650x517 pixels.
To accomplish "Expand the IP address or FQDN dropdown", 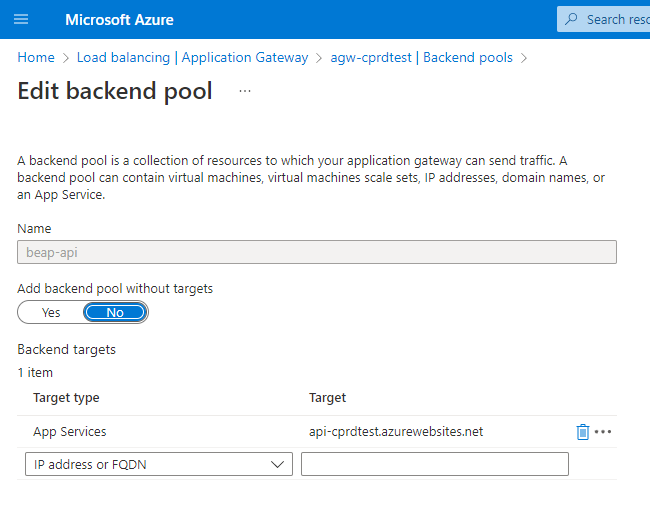I will (x=155, y=464).
